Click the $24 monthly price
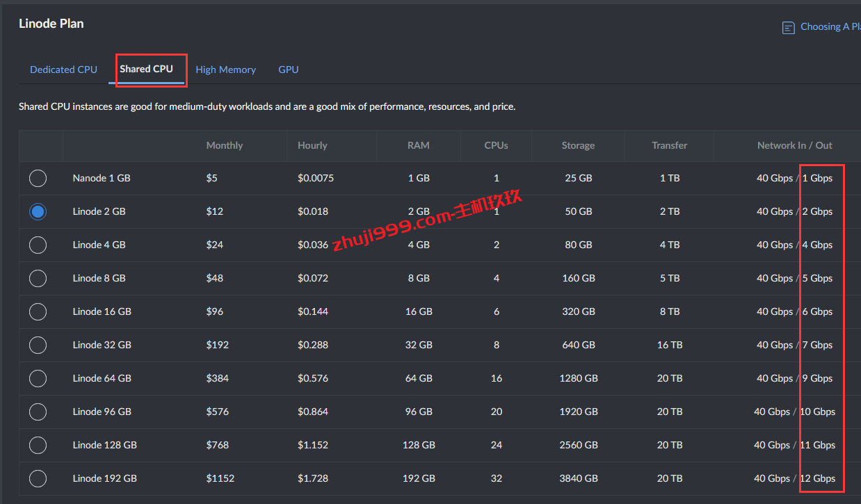This screenshot has width=861, height=504. [x=215, y=245]
